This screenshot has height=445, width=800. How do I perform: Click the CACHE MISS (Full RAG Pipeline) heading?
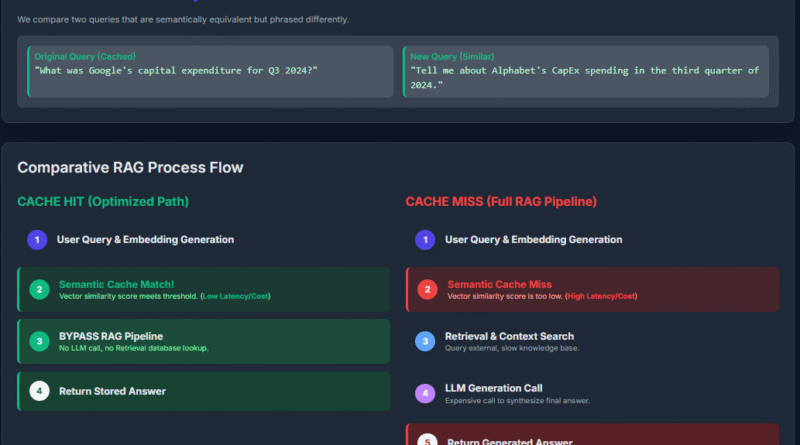501,202
